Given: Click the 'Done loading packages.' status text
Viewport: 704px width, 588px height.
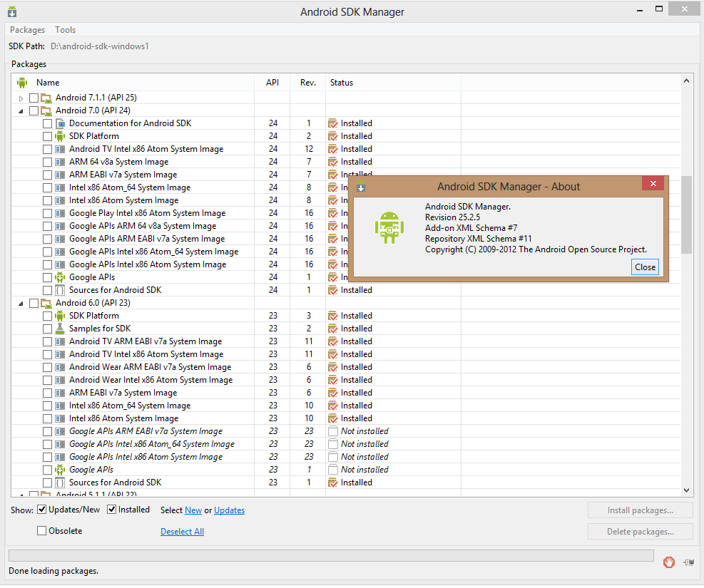Looking at the screenshot, I should pos(53,572).
